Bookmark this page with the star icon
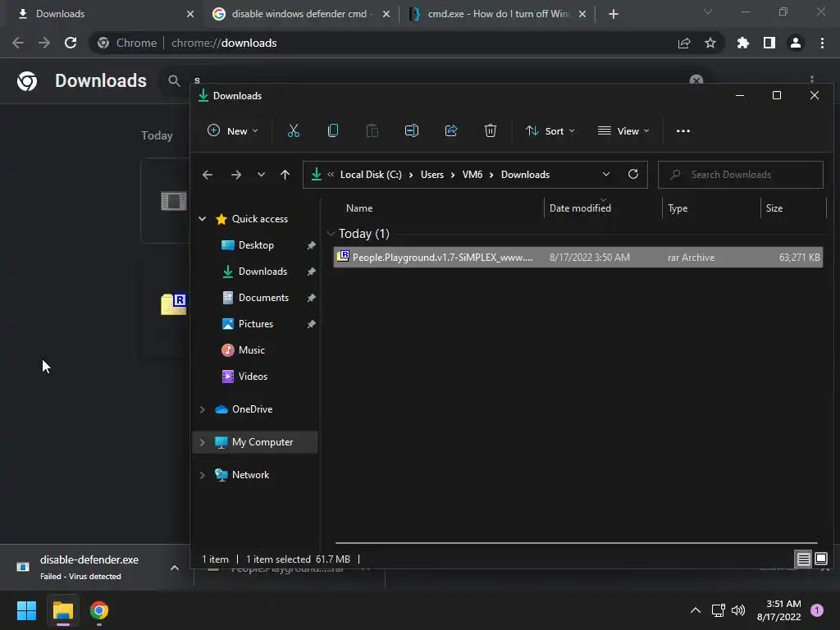 (710, 43)
